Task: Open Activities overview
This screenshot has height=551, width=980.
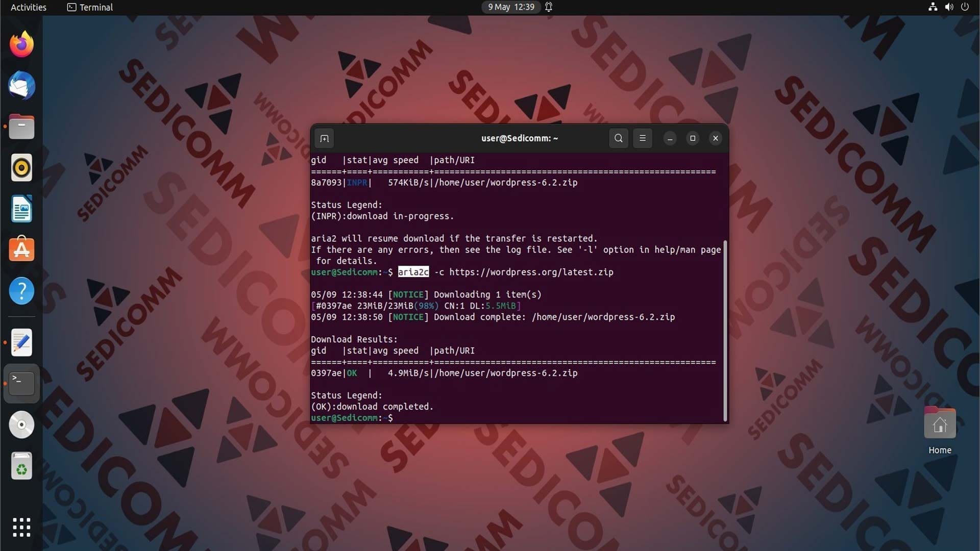Action: click(x=29, y=7)
